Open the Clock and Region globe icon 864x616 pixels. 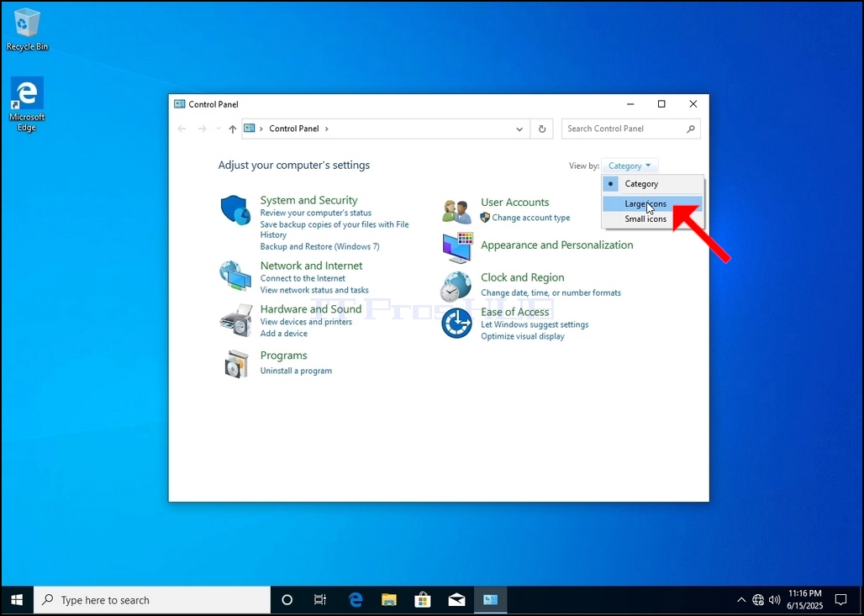(x=456, y=287)
